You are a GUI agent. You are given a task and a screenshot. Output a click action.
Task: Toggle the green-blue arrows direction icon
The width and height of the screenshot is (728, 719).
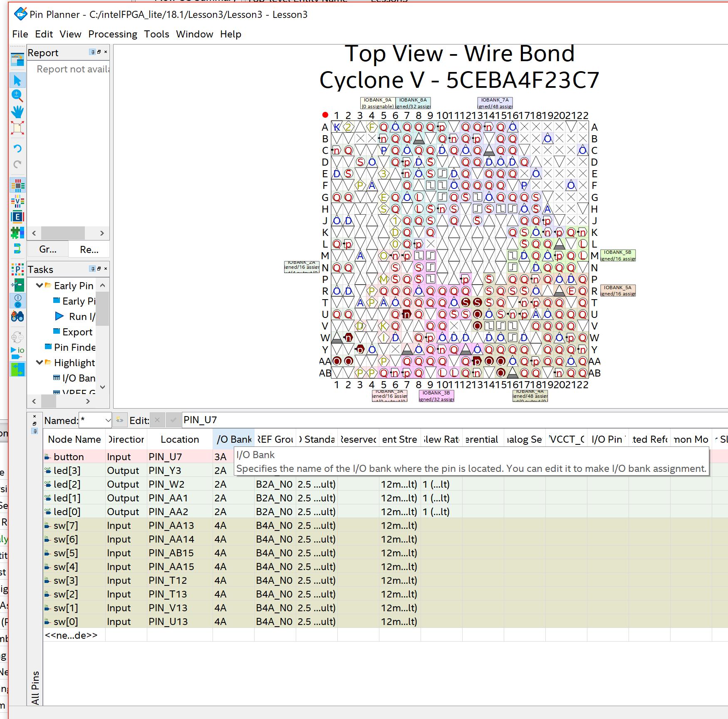click(x=17, y=369)
